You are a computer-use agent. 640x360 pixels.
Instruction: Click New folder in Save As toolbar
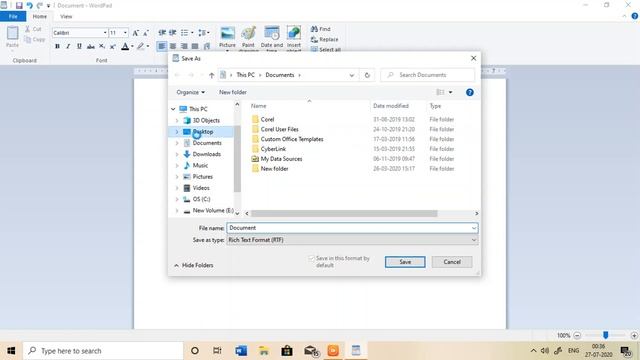coord(233,92)
